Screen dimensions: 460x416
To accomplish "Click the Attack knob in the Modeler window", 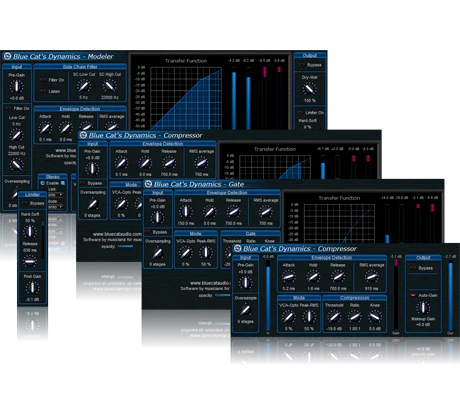I will [45, 128].
